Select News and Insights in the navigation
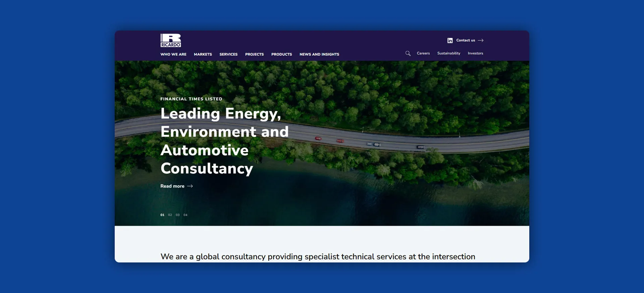Screen dimensions: 644x293 coord(319,54)
